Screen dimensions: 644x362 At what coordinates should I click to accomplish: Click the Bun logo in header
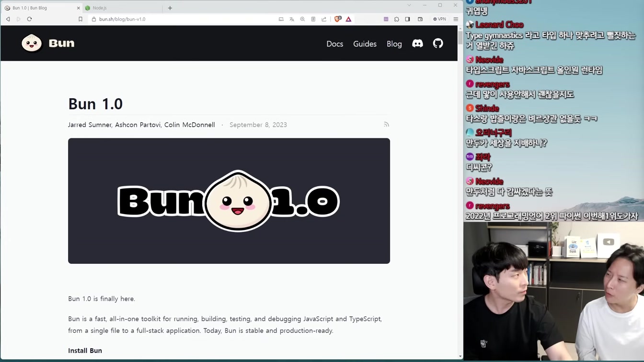point(32,43)
